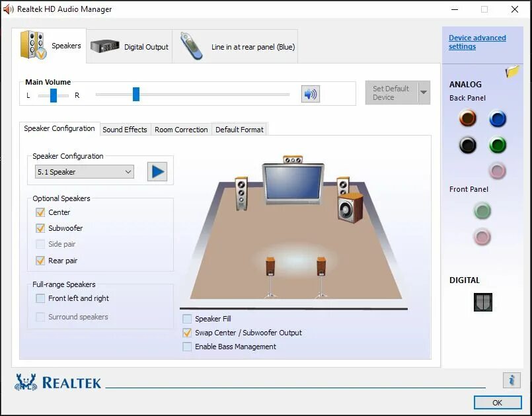The width and height of the screenshot is (532, 416).
Task: Click the green front panel jack
Action: [482, 210]
